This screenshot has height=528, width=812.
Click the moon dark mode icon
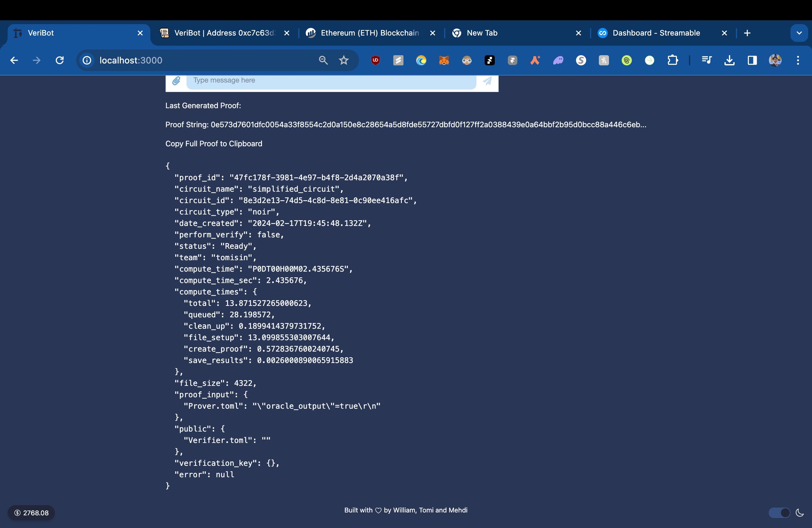(799, 513)
